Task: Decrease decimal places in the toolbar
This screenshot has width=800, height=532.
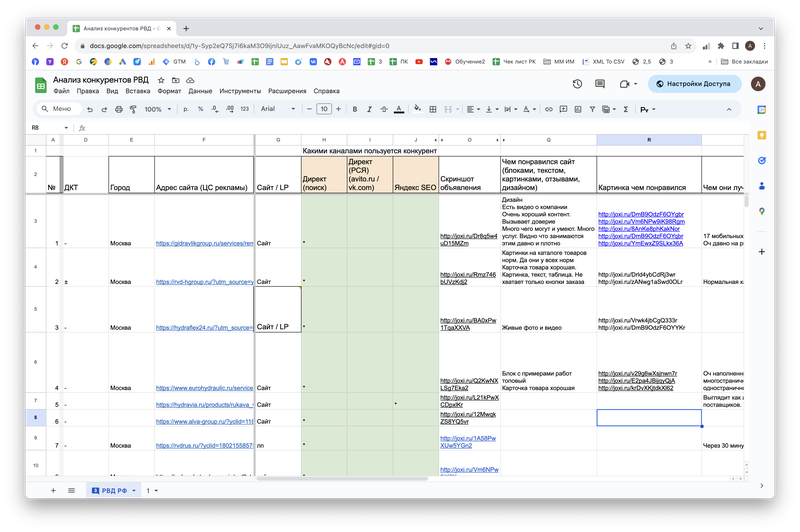Action: click(215, 109)
